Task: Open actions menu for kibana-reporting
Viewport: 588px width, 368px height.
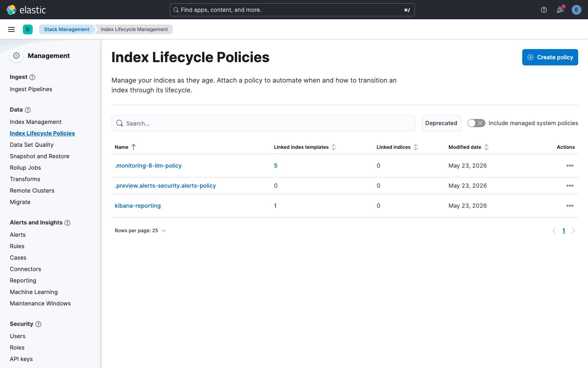Action: [x=570, y=206]
